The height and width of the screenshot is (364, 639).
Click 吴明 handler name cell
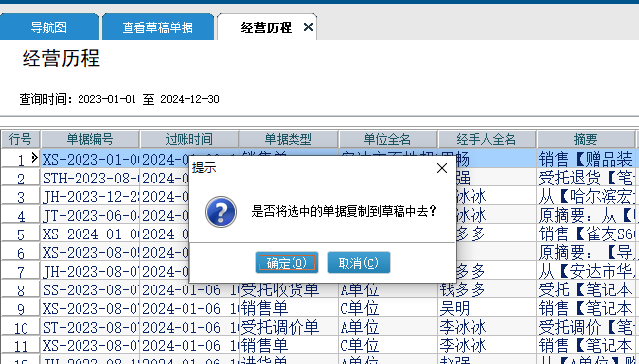(x=487, y=308)
